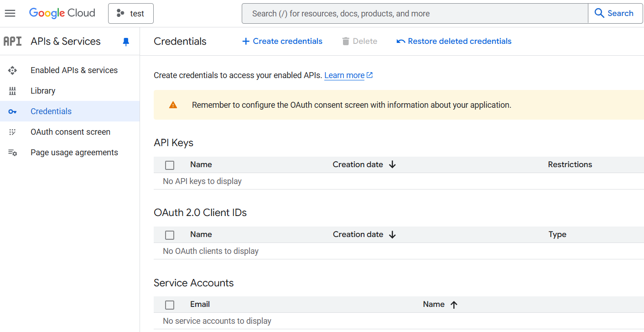Click the OAuth consent reminder message
The width and height of the screenshot is (644, 332).
click(352, 105)
